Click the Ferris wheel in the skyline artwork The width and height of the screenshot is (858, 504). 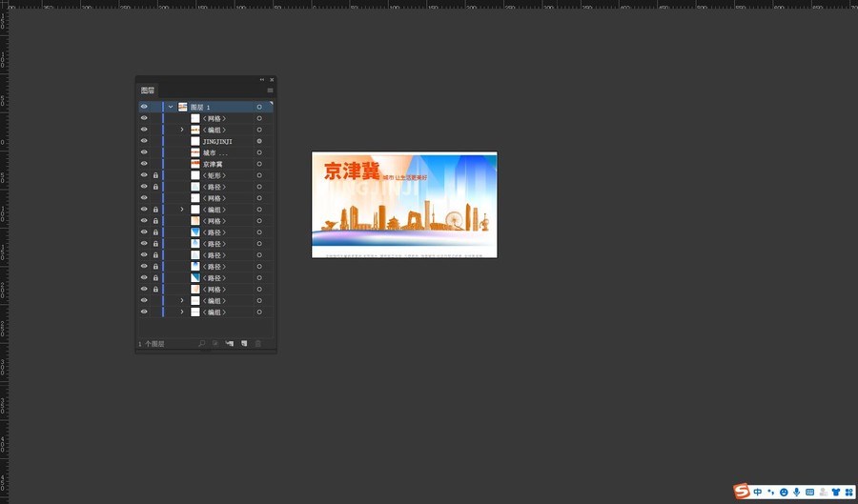pos(454,220)
